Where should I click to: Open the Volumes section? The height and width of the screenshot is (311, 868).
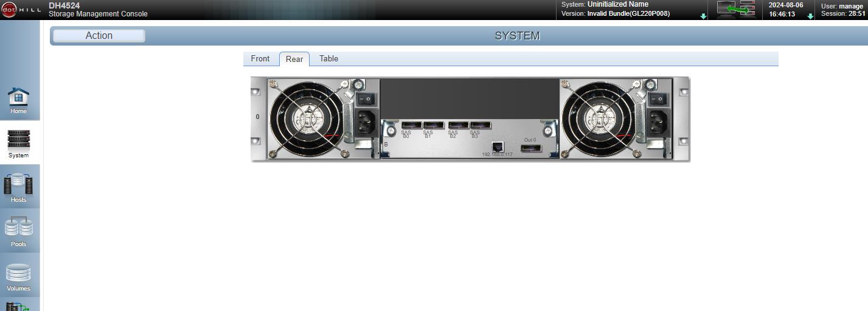(18, 276)
